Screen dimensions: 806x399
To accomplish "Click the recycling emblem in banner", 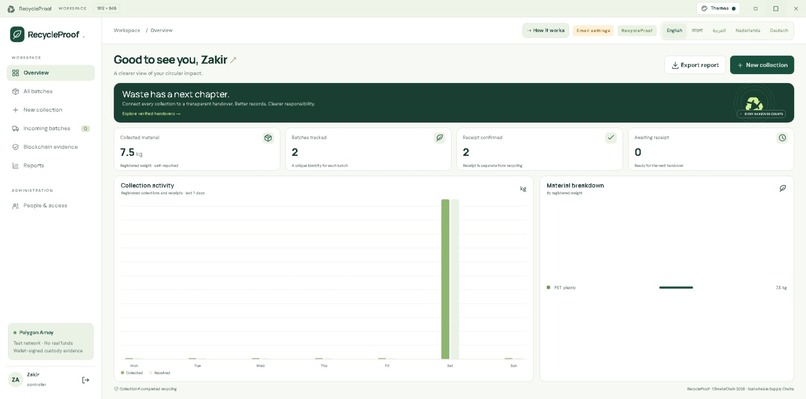I will (x=754, y=103).
